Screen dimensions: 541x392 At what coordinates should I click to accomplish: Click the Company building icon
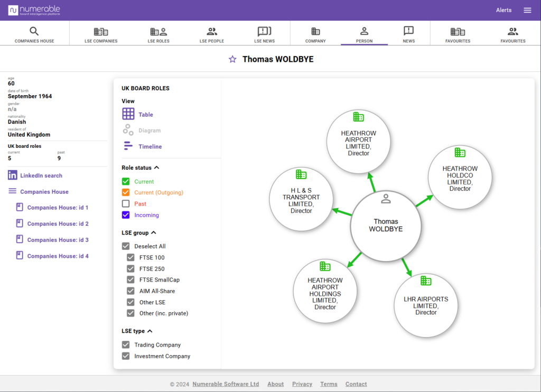pyautogui.click(x=315, y=31)
